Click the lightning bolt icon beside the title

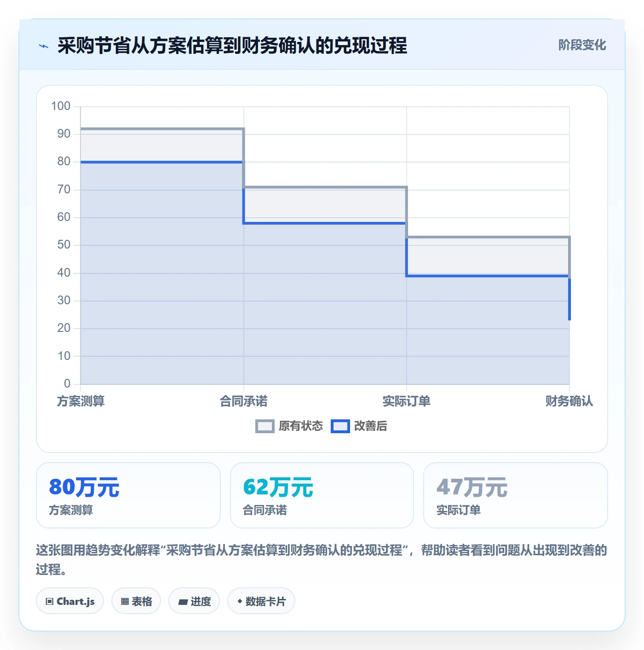coord(44,46)
